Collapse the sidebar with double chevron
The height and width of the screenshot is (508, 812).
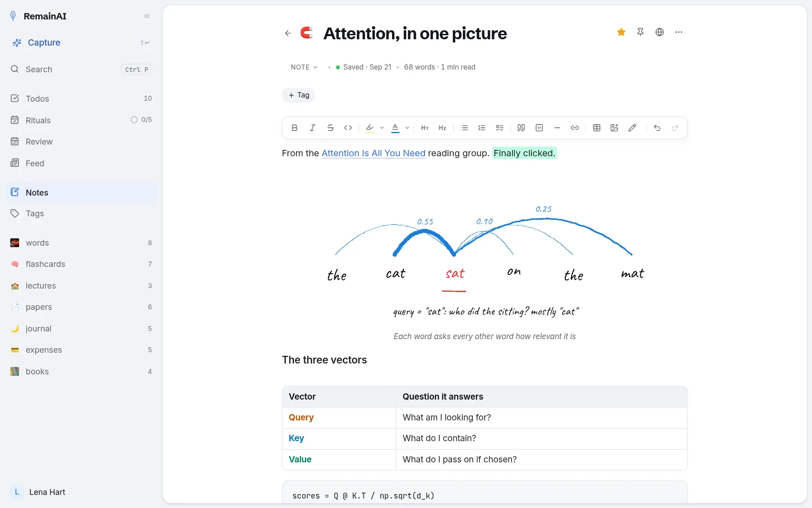tap(147, 16)
